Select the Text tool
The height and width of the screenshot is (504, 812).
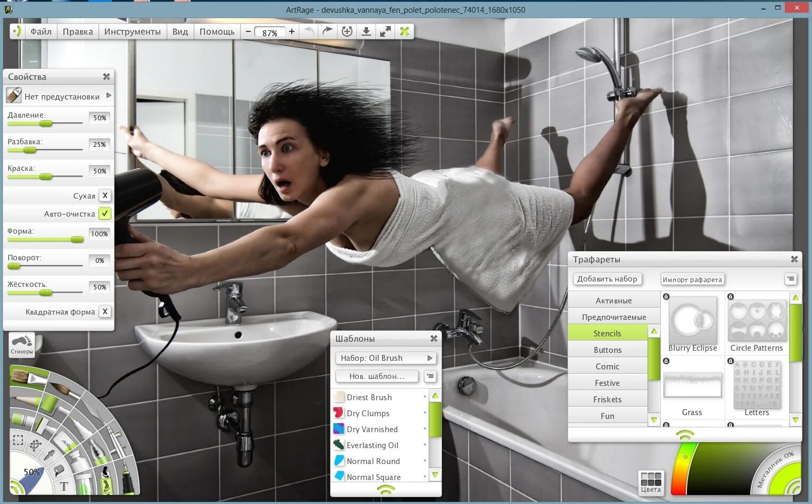coord(64,486)
